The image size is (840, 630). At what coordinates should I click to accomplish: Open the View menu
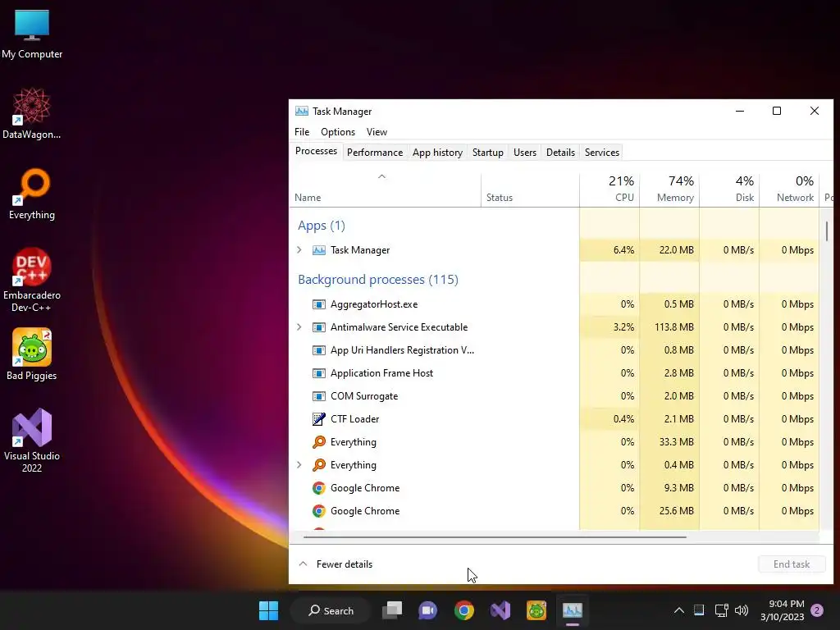coord(377,132)
